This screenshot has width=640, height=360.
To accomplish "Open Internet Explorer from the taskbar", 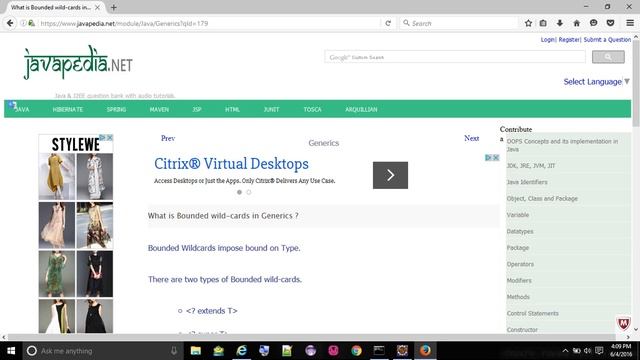I will coord(242,351).
